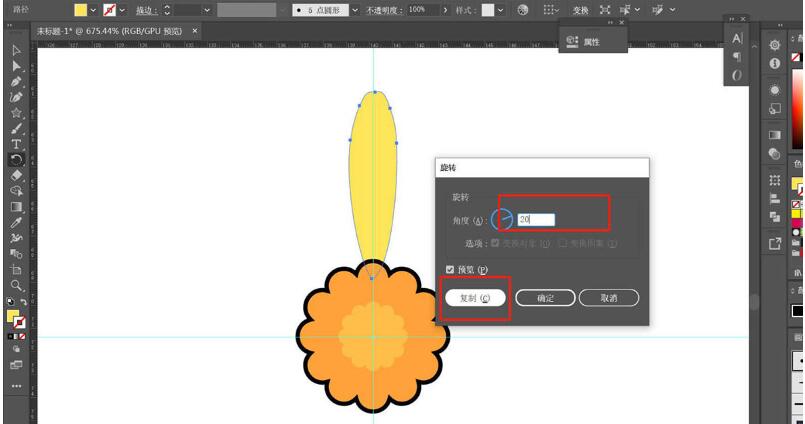This screenshot has width=805, height=424.
Task: Select the Type tool in toolbar
Action: click(16, 144)
